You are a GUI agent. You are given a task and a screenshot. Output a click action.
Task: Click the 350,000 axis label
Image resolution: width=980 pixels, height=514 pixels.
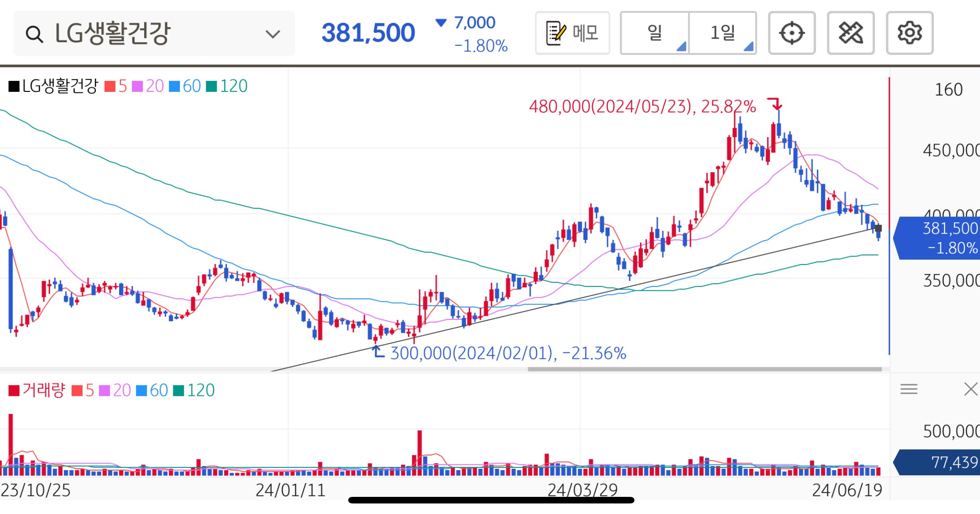click(951, 280)
